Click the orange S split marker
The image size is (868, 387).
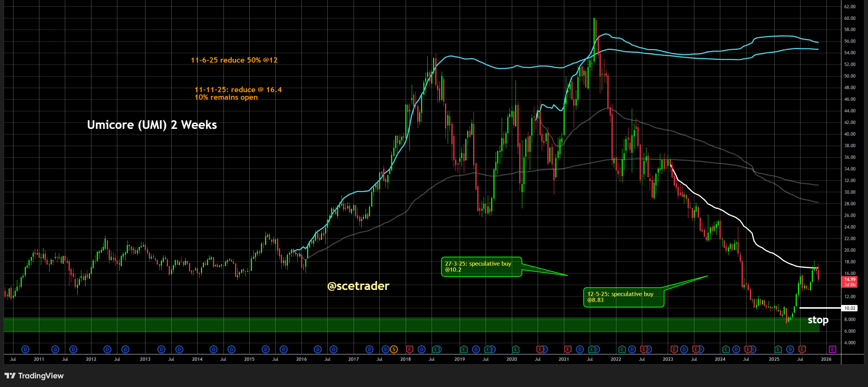click(394, 350)
